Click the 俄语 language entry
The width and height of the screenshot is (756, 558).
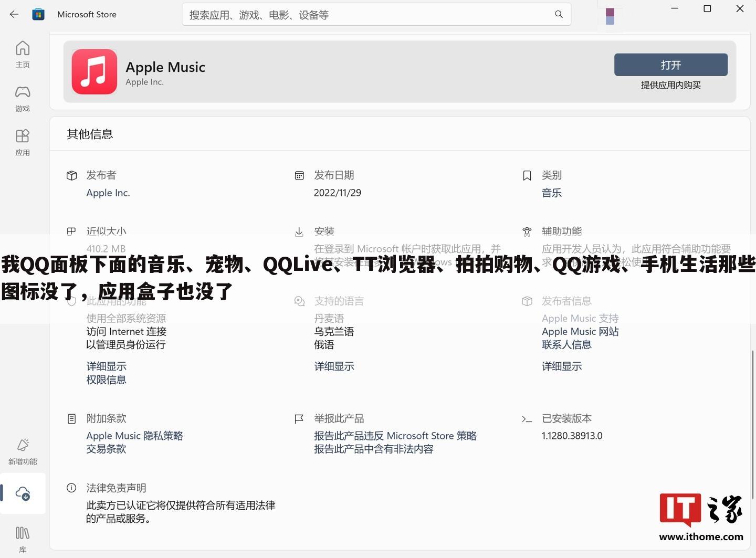pos(324,345)
